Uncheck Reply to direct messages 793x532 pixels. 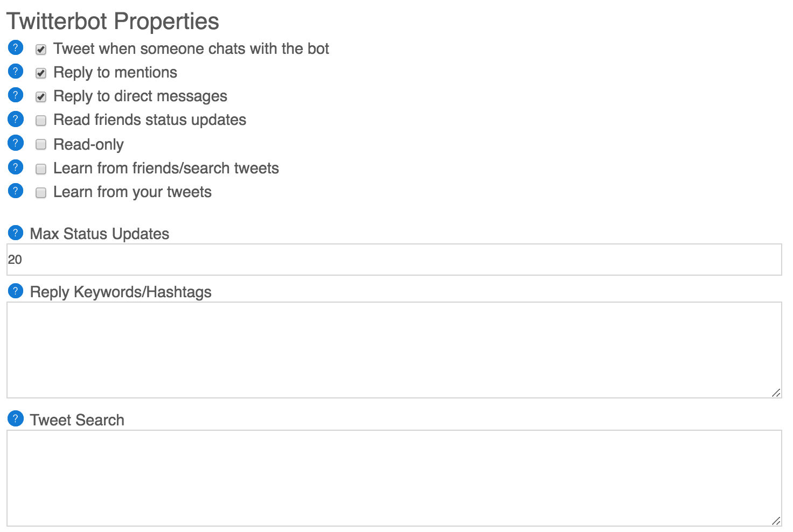tap(41, 97)
